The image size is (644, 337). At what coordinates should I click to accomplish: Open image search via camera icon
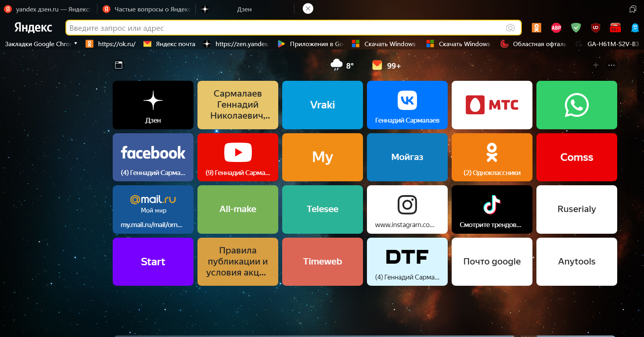pyautogui.click(x=510, y=28)
